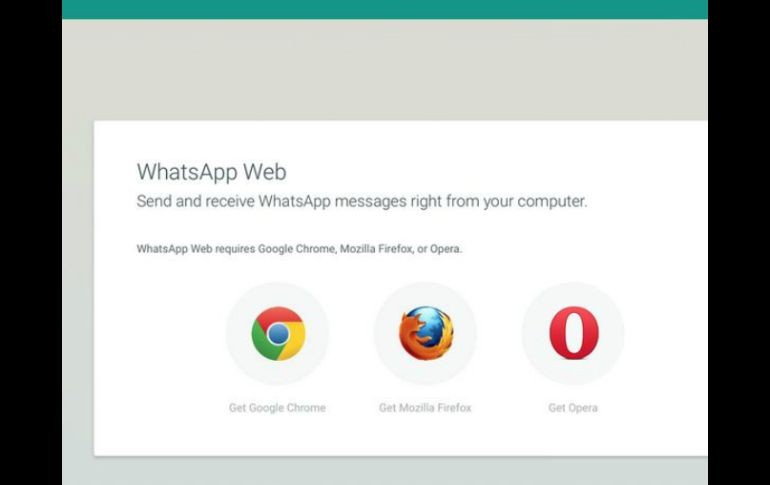Follow the Get Opera link
This screenshot has height=485, width=770.
[x=573, y=407]
